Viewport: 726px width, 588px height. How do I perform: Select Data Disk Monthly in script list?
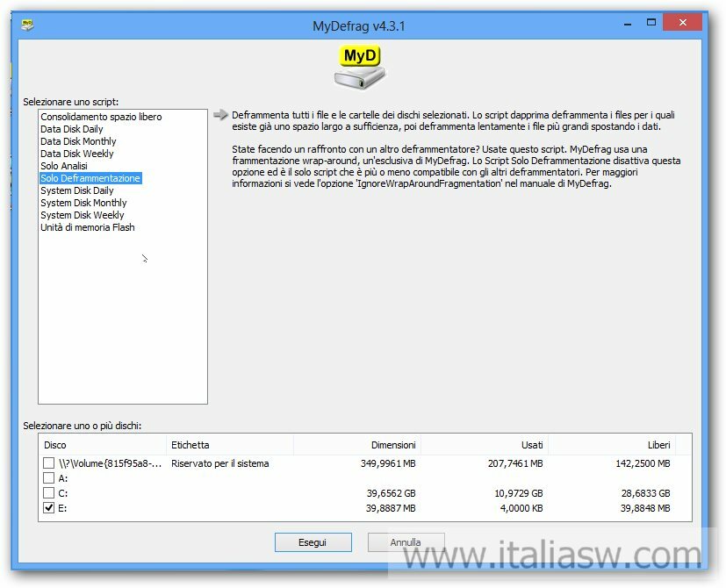tap(78, 141)
